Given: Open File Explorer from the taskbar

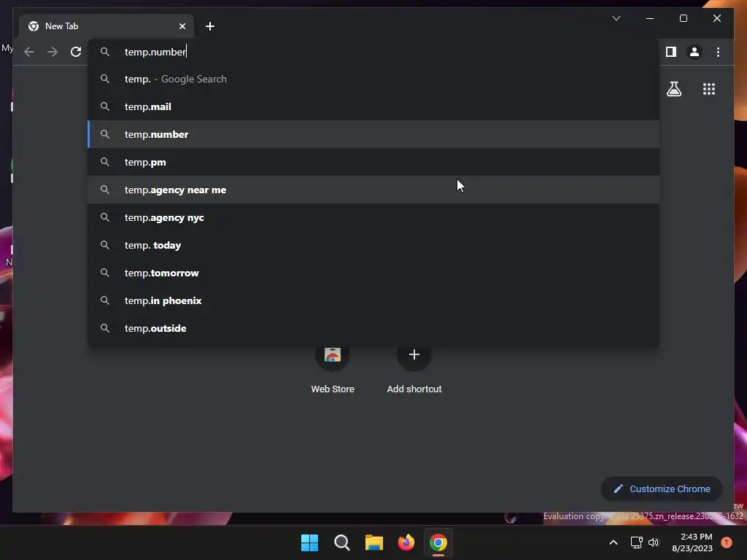Looking at the screenshot, I should coord(374,542).
